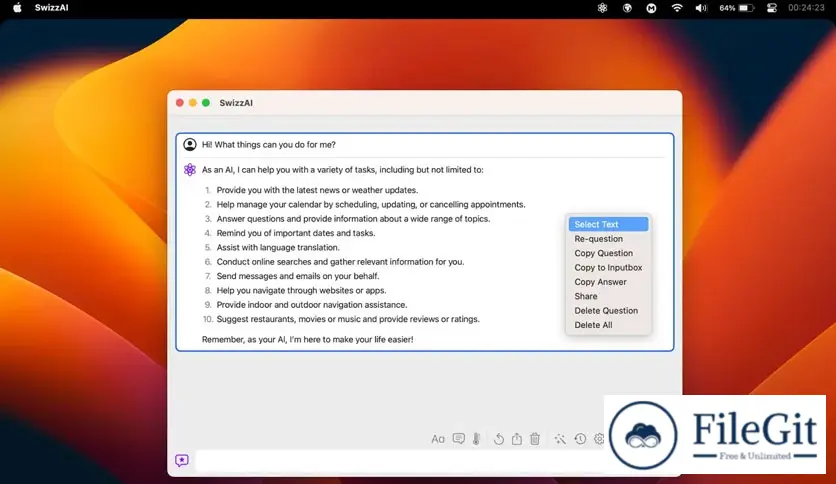Click the globe icon in menu bar
Image resolution: width=836 pixels, height=484 pixels.
tap(627, 8)
